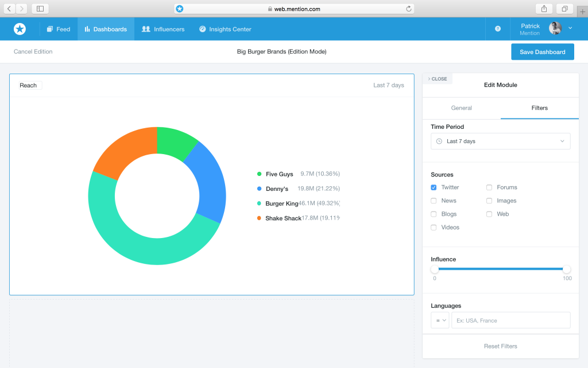The image size is (588, 368).
Task: Open the Languages equals operator dropdown
Action: pos(440,320)
